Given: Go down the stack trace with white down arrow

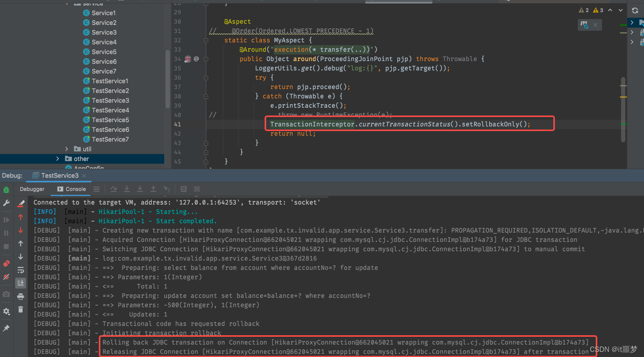Looking at the screenshot, I should click(x=21, y=257).
